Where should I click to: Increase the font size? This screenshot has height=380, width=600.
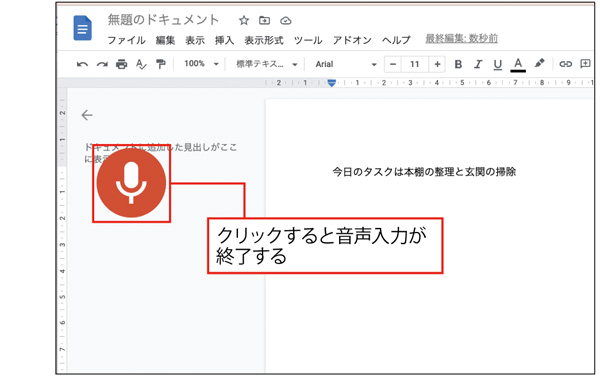coord(437,64)
